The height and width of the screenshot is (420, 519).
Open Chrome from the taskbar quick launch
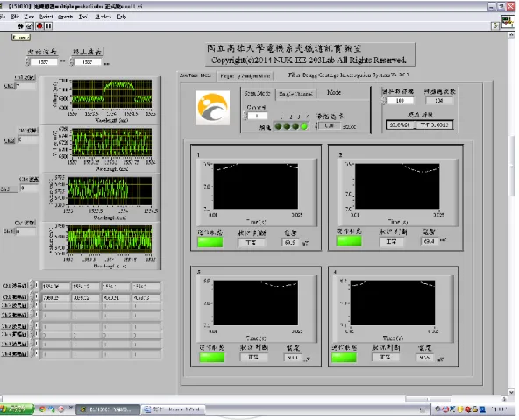click(42, 409)
